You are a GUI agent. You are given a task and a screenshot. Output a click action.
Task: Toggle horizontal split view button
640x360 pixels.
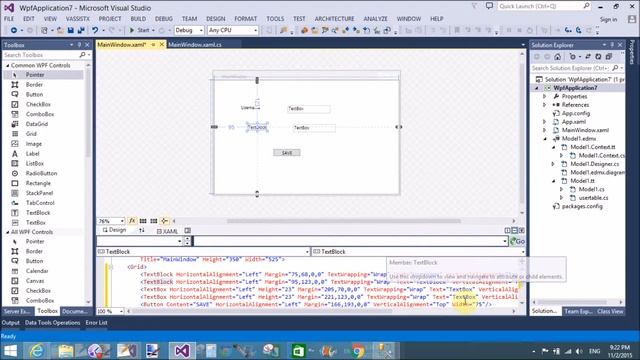[x=514, y=231]
